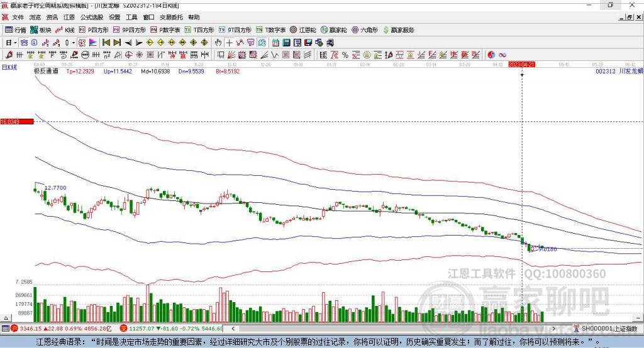Open the calendar icon with 21
644x348 pixels.
(x=275, y=43)
